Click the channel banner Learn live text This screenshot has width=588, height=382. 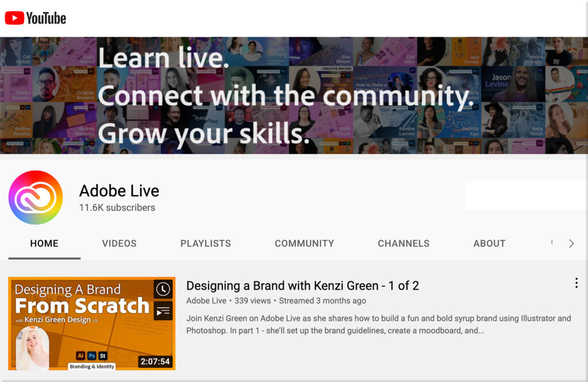164,57
